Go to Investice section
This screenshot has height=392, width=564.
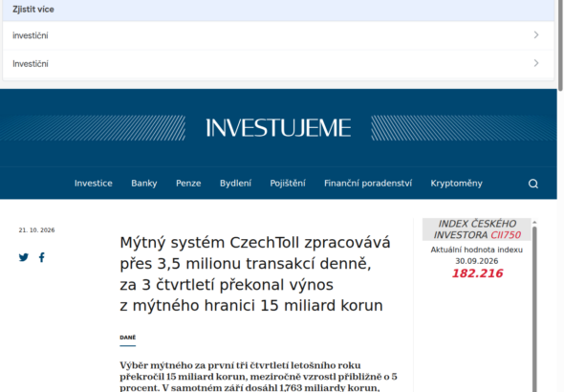[94, 184]
